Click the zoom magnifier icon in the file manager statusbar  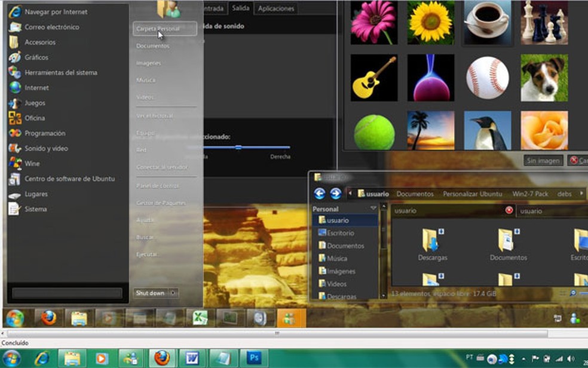click(x=572, y=293)
